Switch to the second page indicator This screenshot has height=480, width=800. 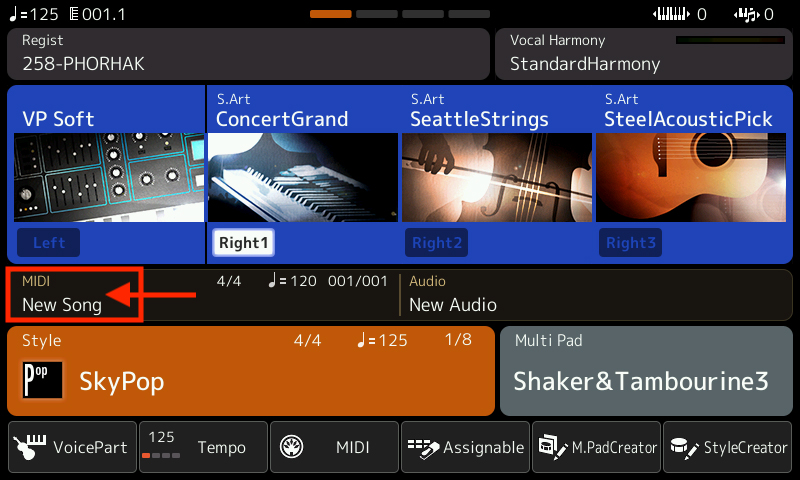coord(377,14)
